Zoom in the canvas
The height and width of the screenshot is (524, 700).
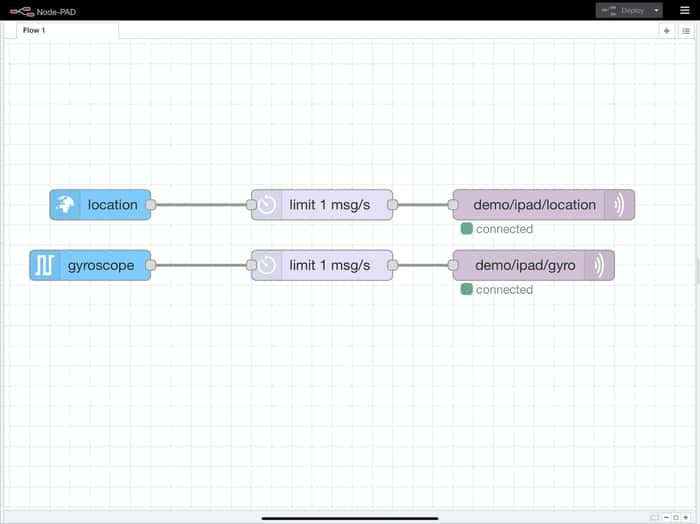point(685,517)
